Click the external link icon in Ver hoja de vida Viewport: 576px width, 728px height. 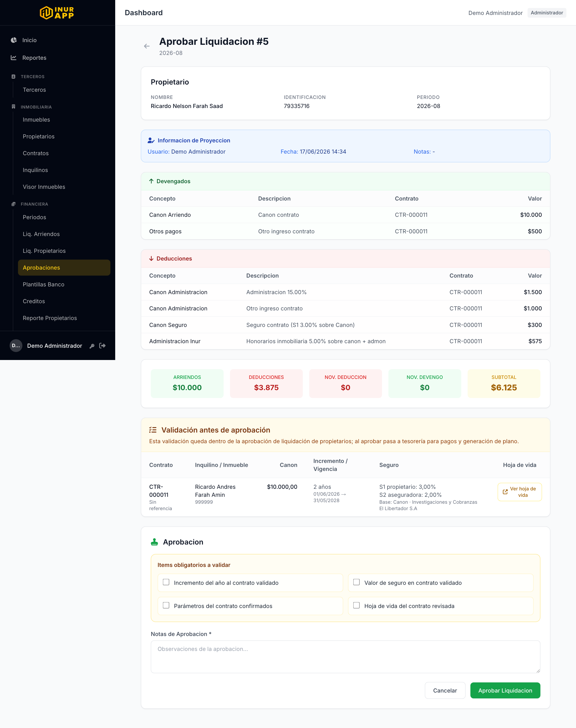click(x=505, y=492)
